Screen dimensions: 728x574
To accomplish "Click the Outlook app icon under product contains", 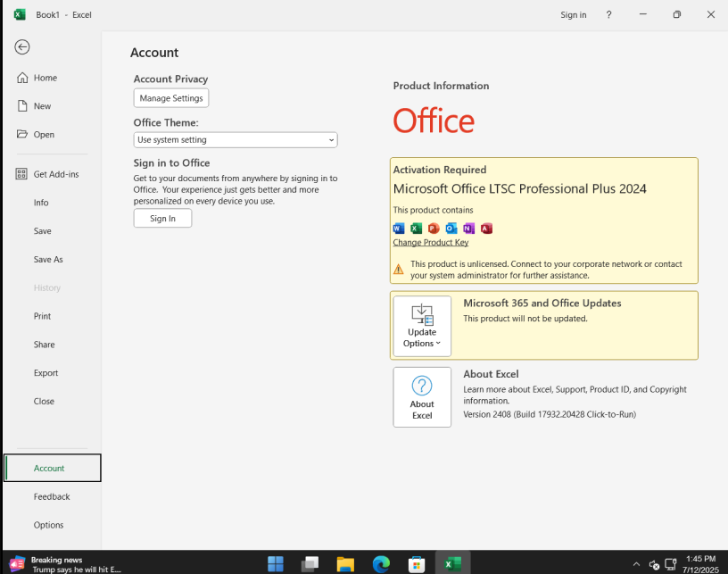I will (x=451, y=229).
